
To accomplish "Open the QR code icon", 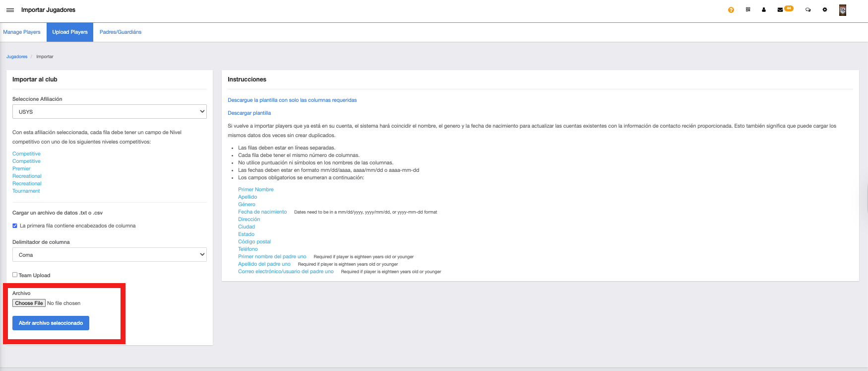I will pos(747,9).
